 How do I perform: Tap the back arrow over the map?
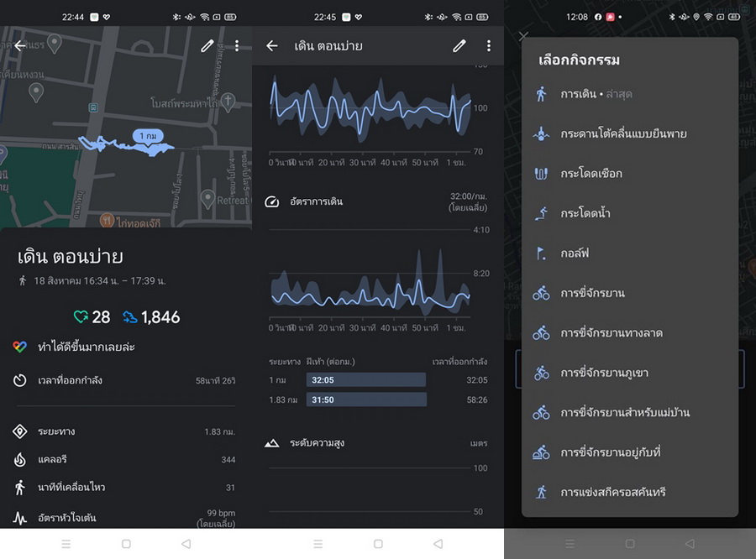[x=20, y=46]
